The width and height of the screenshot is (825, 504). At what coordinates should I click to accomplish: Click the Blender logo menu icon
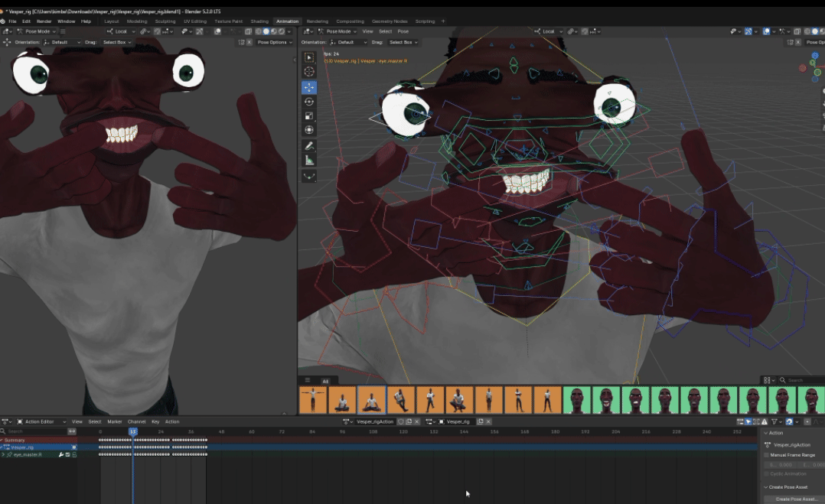[x=2, y=21]
